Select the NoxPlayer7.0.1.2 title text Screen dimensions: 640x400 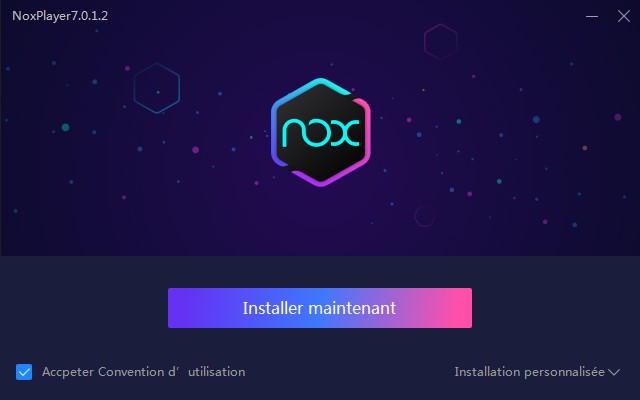[60, 16]
